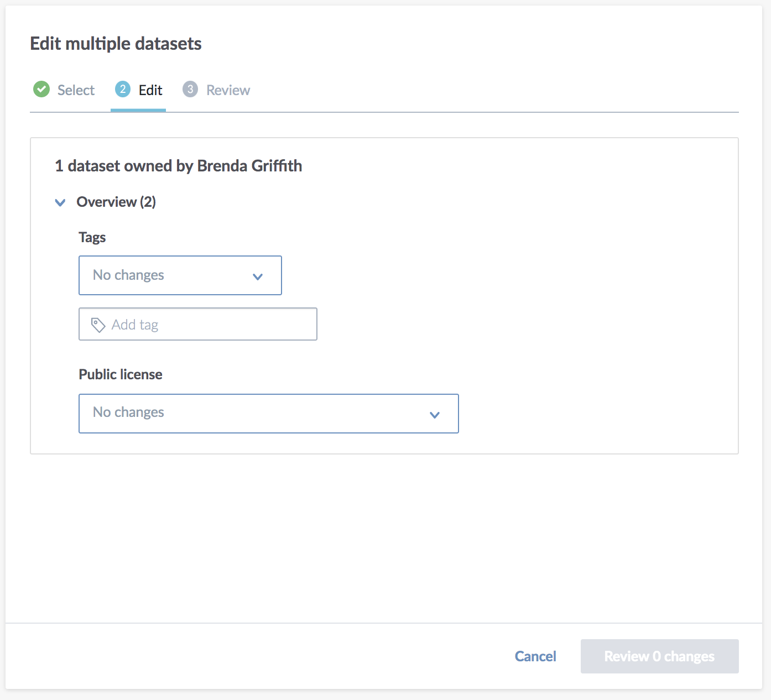Click the green checkmark step icon
This screenshot has height=700, width=771.
pyautogui.click(x=41, y=89)
